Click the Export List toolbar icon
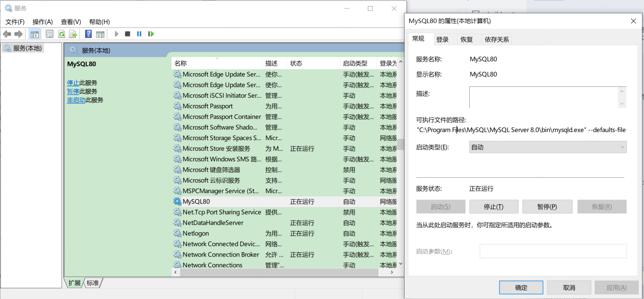The height and width of the screenshot is (299, 644). click(x=73, y=34)
